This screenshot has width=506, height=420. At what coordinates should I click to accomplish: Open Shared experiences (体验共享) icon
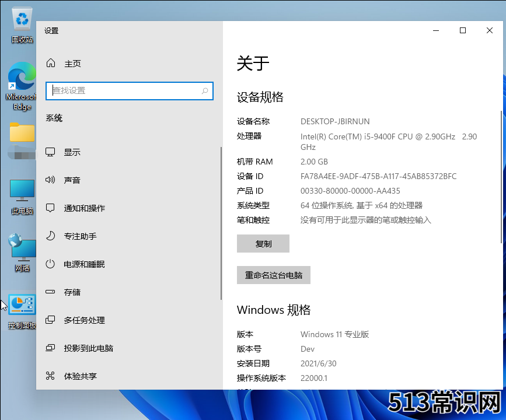point(51,376)
